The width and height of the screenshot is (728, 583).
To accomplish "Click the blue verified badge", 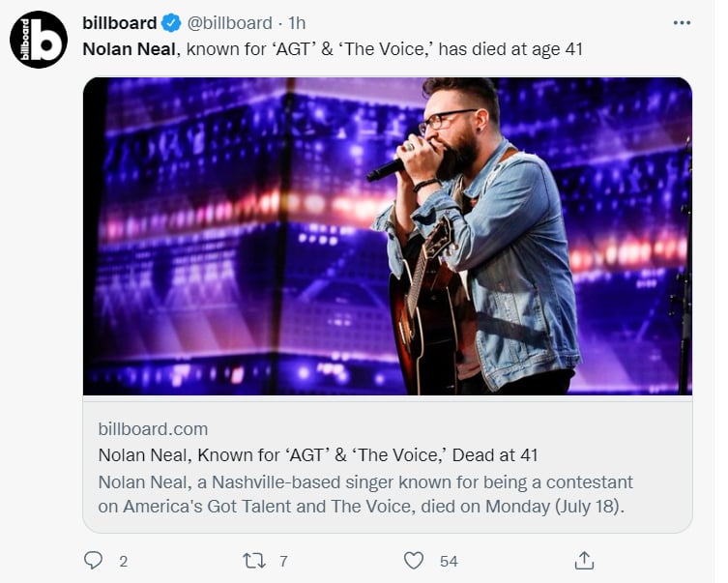I will click(x=171, y=23).
